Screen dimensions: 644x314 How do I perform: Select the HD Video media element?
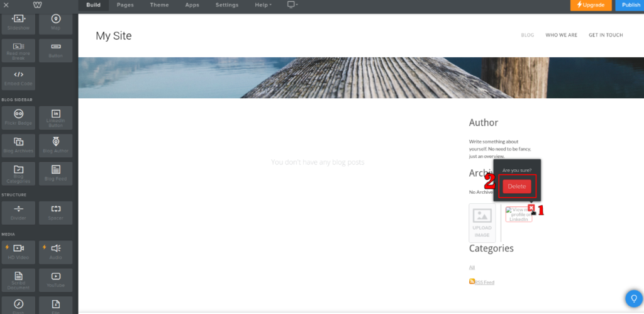(x=18, y=252)
